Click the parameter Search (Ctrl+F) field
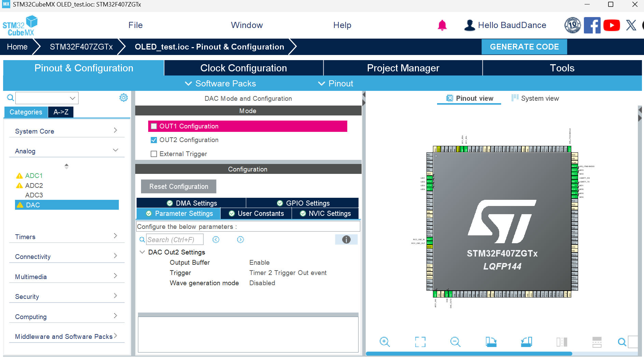Viewport: 644px width, 359px height. tap(175, 239)
